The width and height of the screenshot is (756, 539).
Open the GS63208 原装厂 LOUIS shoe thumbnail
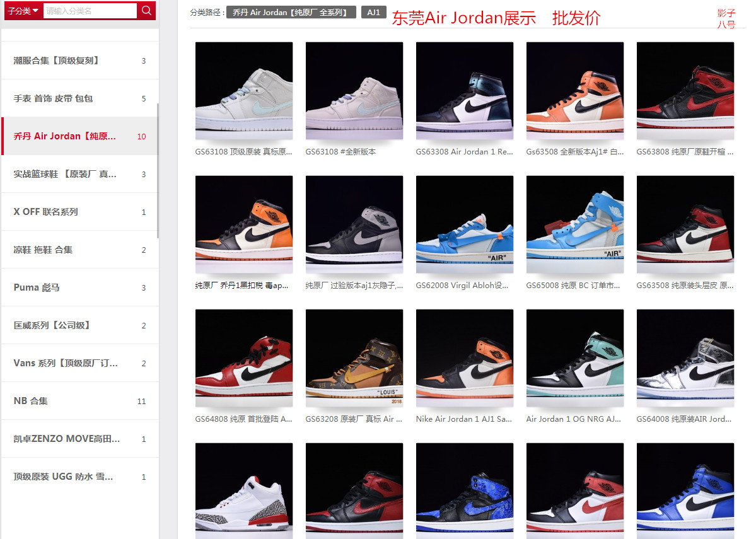coord(354,358)
